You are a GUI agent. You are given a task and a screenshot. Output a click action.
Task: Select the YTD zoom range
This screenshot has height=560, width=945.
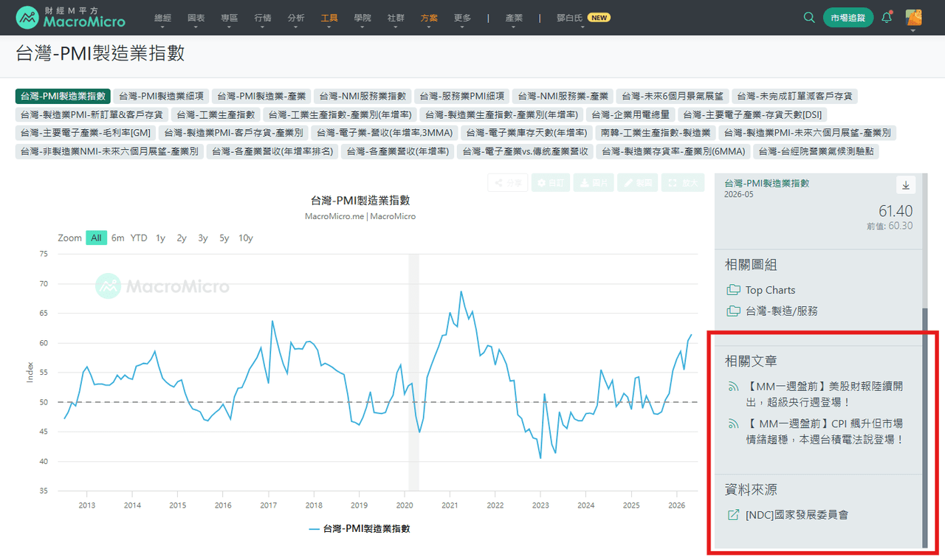pyautogui.click(x=139, y=238)
